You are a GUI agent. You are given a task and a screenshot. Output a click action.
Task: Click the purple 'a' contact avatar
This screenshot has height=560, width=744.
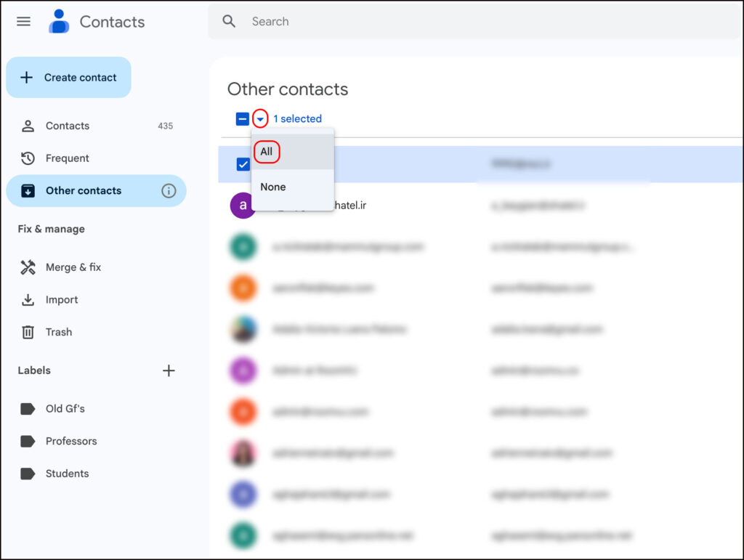coord(242,206)
